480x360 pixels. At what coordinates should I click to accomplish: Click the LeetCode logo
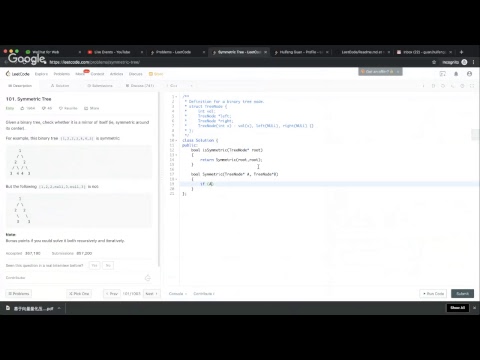pyautogui.click(x=18, y=74)
